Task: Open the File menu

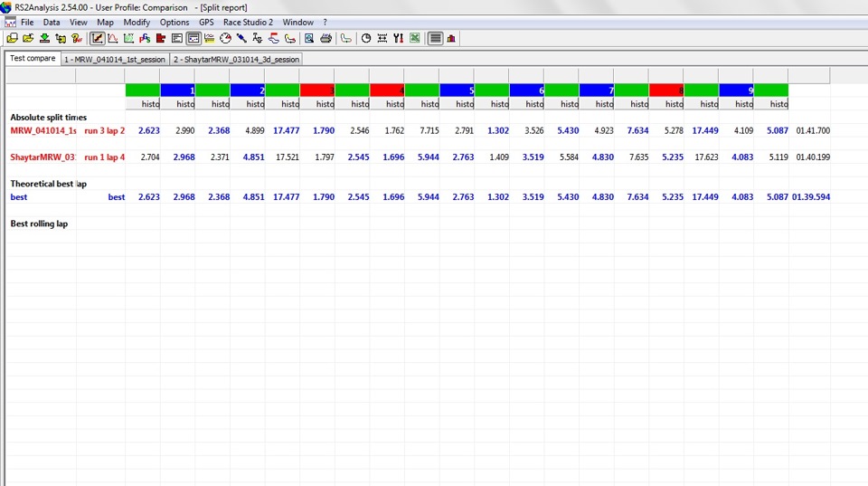Action: coord(27,22)
